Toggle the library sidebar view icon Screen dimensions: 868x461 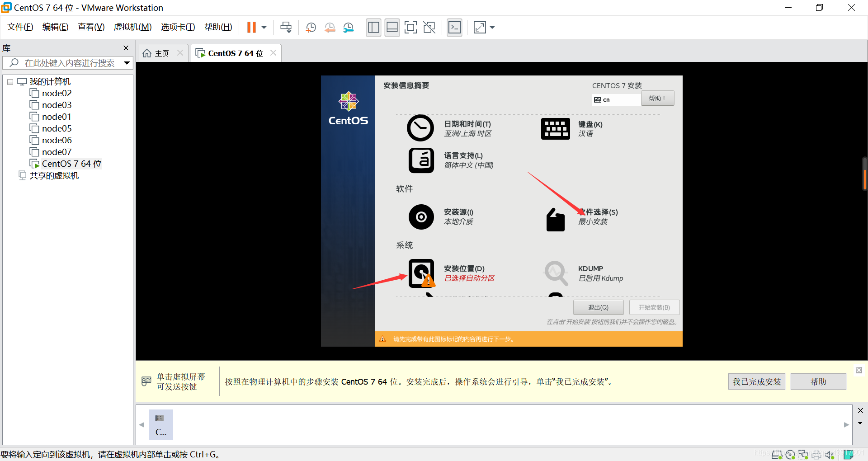coord(373,28)
